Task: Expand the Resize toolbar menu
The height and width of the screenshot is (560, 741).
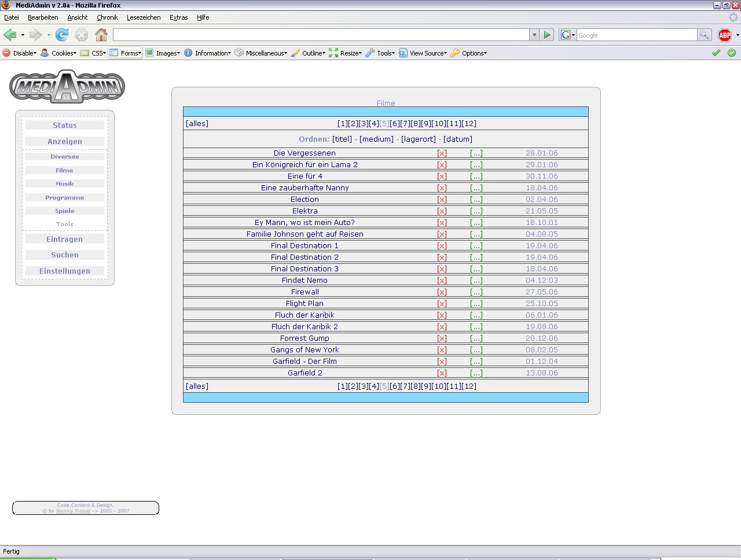Action: point(350,53)
